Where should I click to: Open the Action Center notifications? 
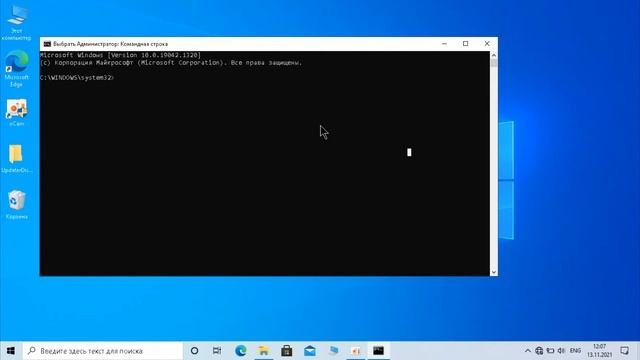(624, 351)
